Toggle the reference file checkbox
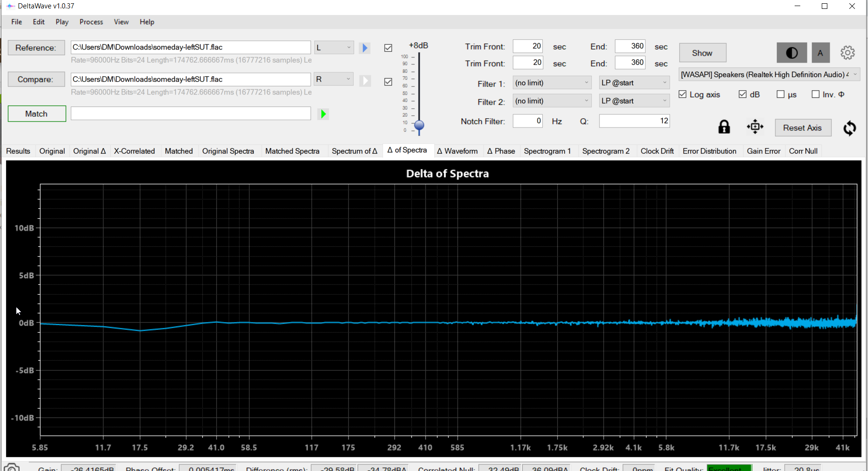Viewport: 868px width, 471px height. pyautogui.click(x=388, y=48)
